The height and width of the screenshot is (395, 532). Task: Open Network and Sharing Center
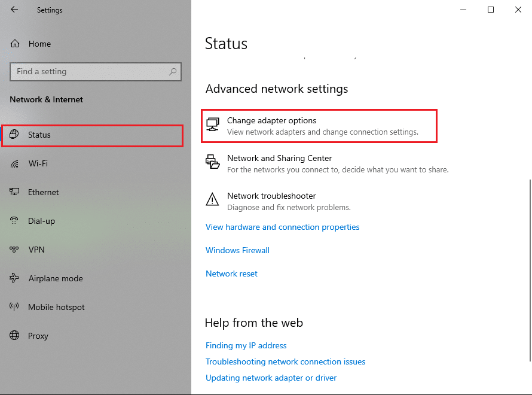click(x=279, y=159)
